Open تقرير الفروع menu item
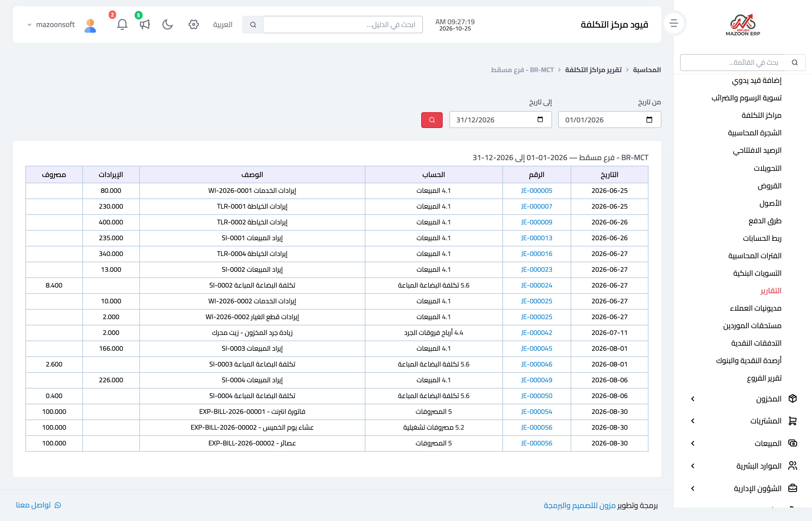The width and height of the screenshot is (812, 521). coord(764,378)
